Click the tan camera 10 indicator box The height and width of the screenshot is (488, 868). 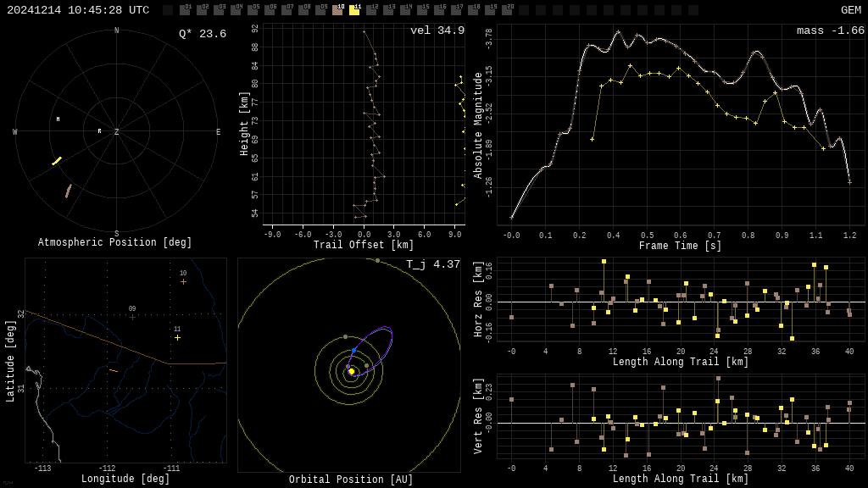tap(337, 10)
